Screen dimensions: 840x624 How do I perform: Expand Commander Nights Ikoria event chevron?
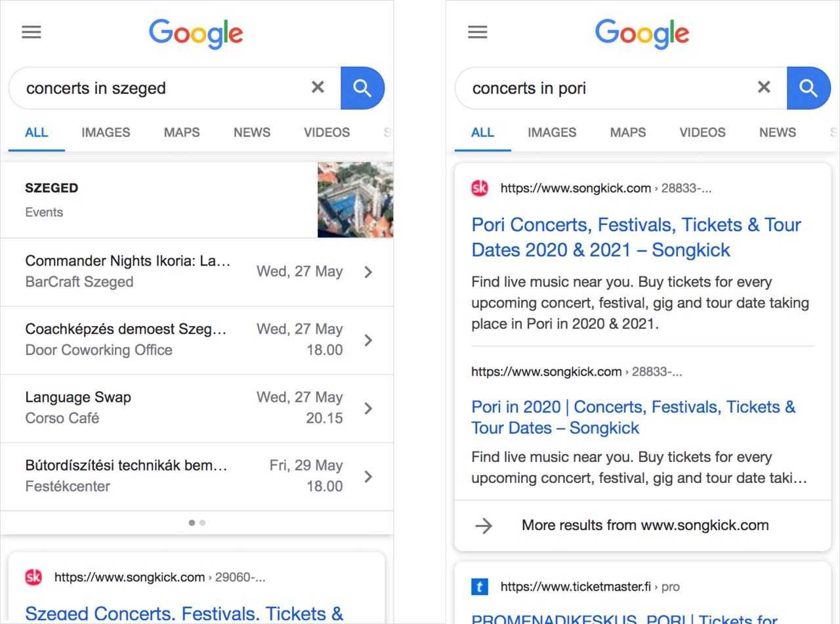pos(368,272)
